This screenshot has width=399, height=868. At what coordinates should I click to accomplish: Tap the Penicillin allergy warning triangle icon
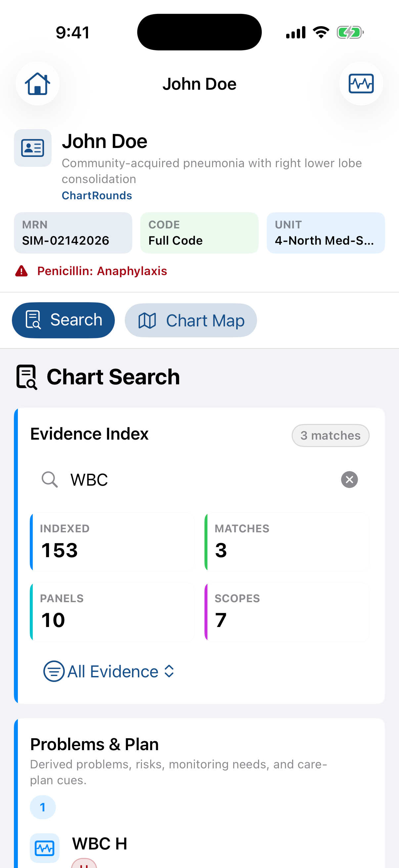(x=22, y=271)
